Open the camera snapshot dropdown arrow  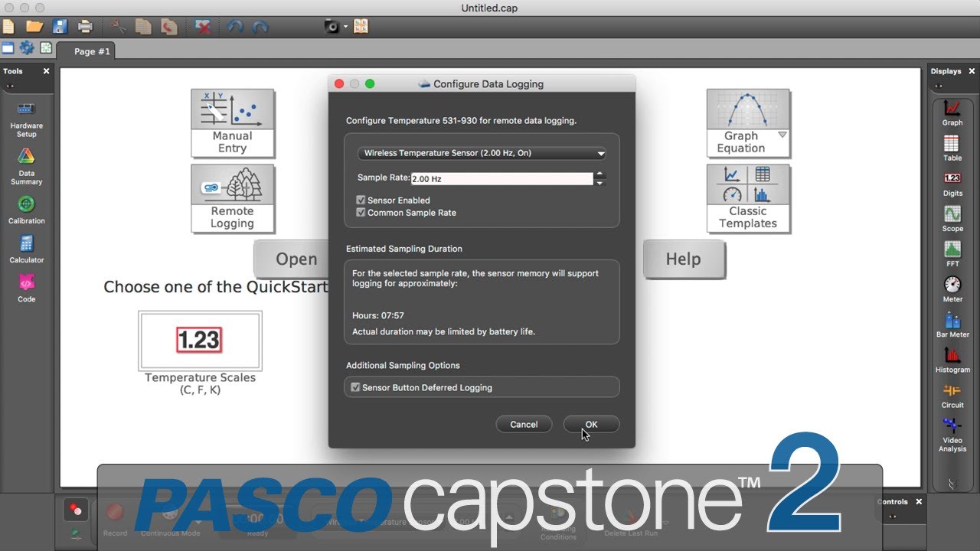345,27
